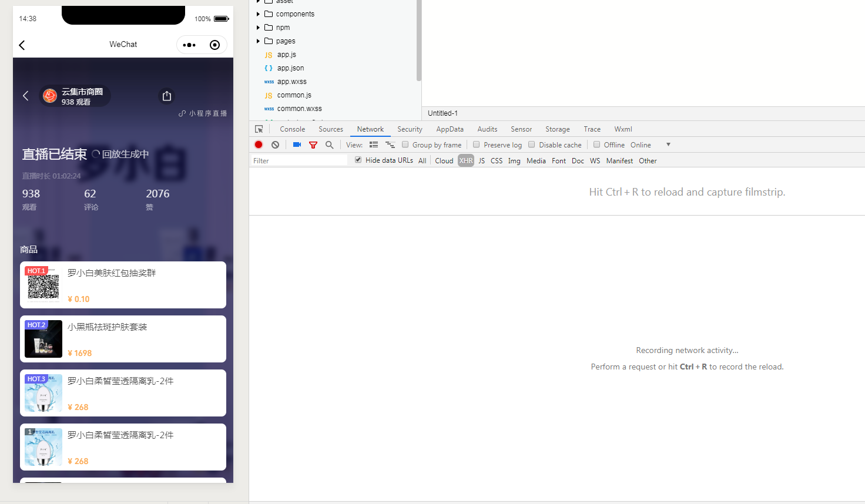
Task: Open the AppData tab
Action: [450, 129]
